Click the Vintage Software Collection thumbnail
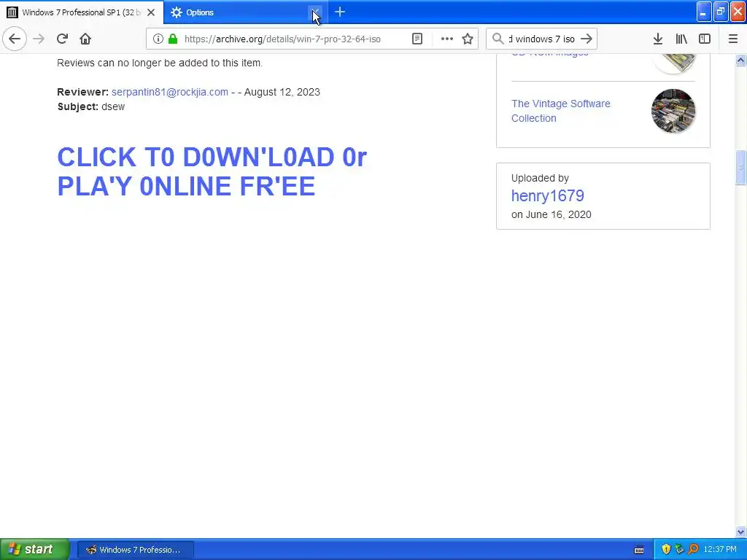This screenshot has height=560, width=747. click(x=673, y=111)
